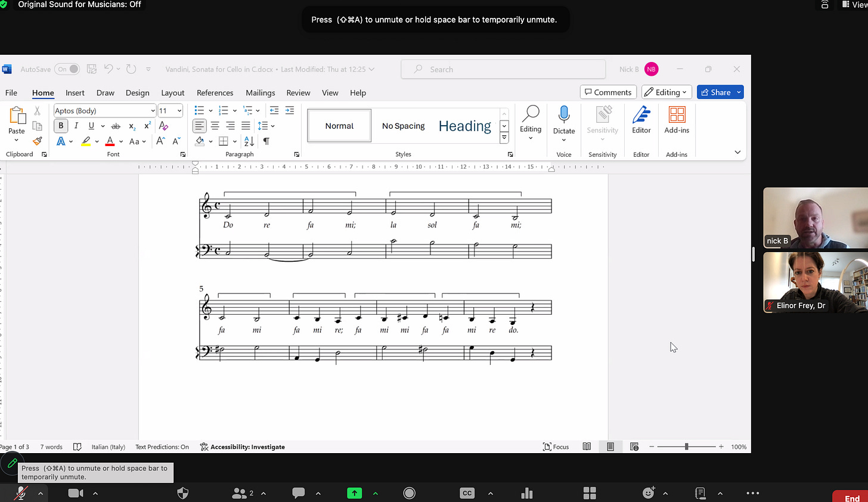Increase font size with Grow Font
Screen dimensions: 868x502
(x=160, y=141)
